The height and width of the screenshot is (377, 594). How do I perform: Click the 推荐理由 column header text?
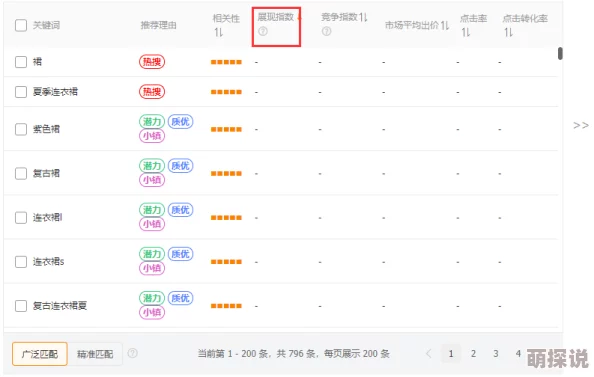click(158, 25)
